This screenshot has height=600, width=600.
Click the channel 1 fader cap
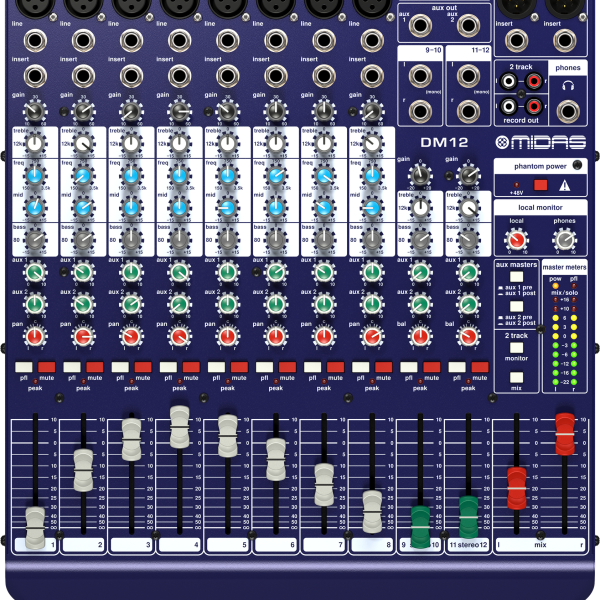click(35, 527)
